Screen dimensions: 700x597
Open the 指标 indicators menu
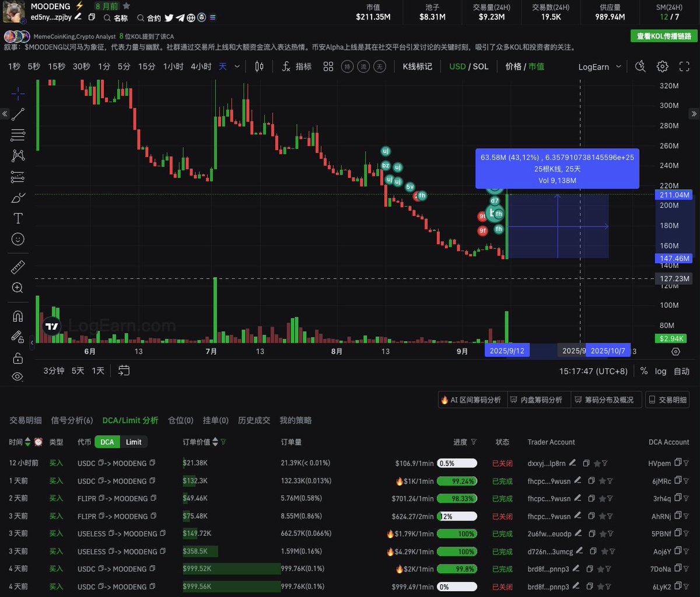coord(297,67)
